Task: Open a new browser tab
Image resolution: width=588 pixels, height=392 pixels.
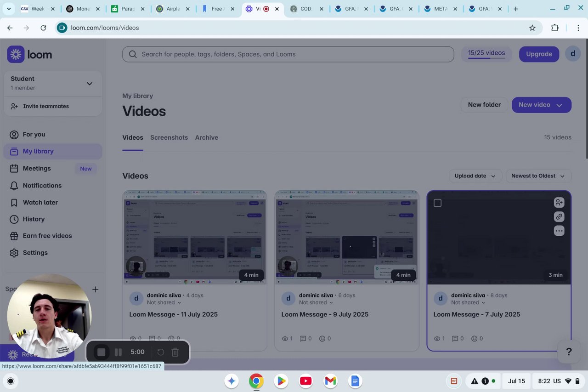Action: (x=515, y=9)
